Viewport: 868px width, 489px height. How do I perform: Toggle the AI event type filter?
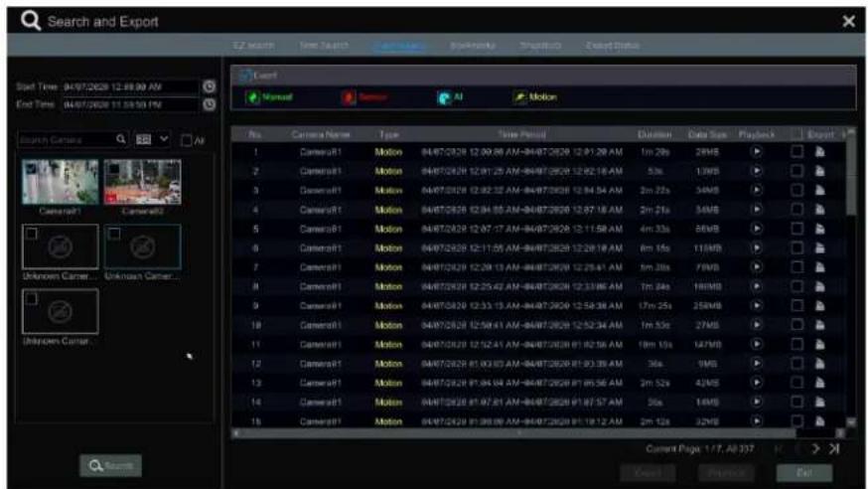coord(450,97)
